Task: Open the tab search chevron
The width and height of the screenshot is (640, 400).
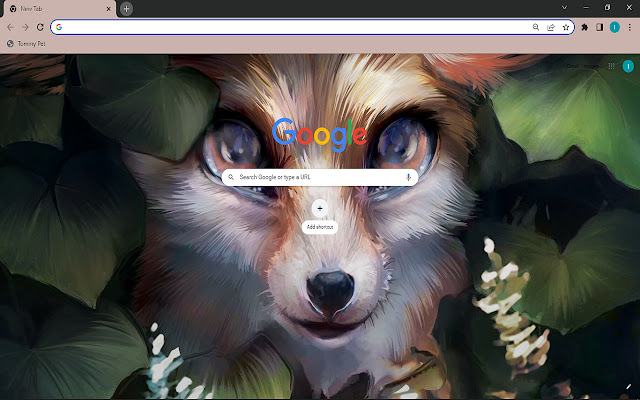Action: [x=564, y=7]
